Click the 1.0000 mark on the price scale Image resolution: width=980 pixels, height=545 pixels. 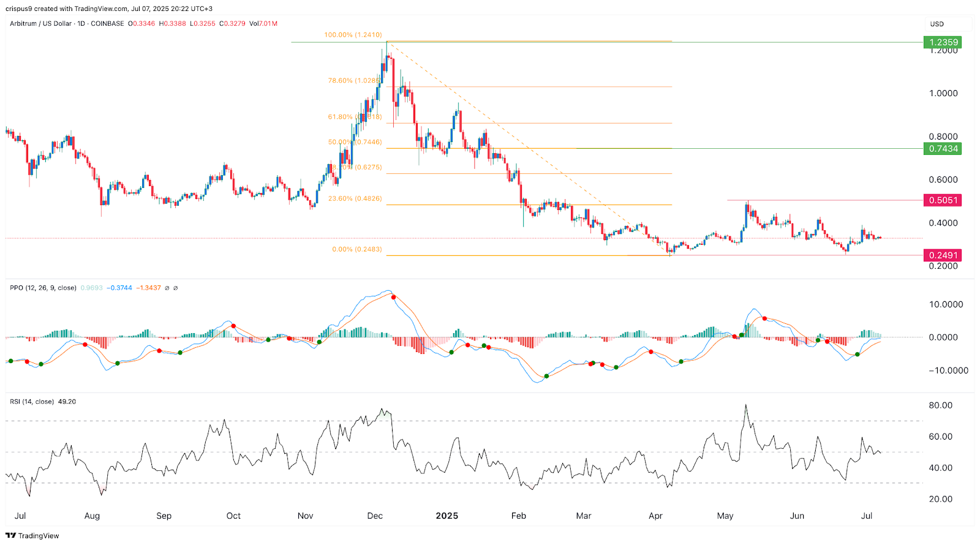point(943,94)
